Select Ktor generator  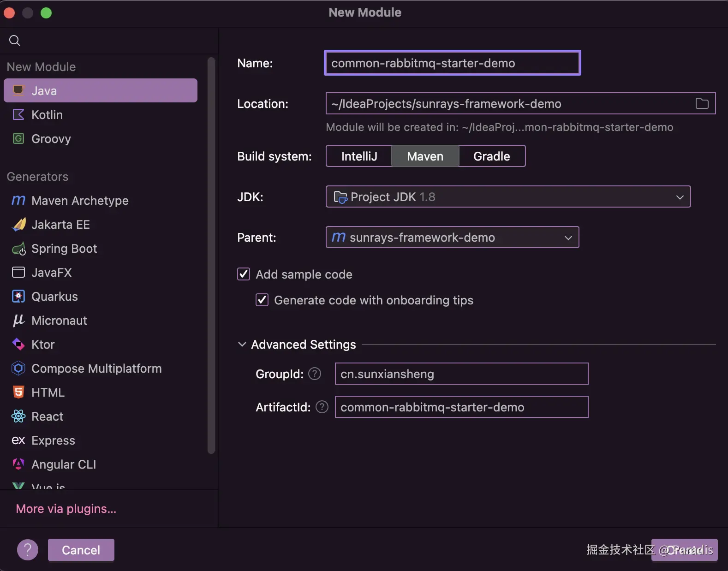pyautogui.click(x=101, y=344)
